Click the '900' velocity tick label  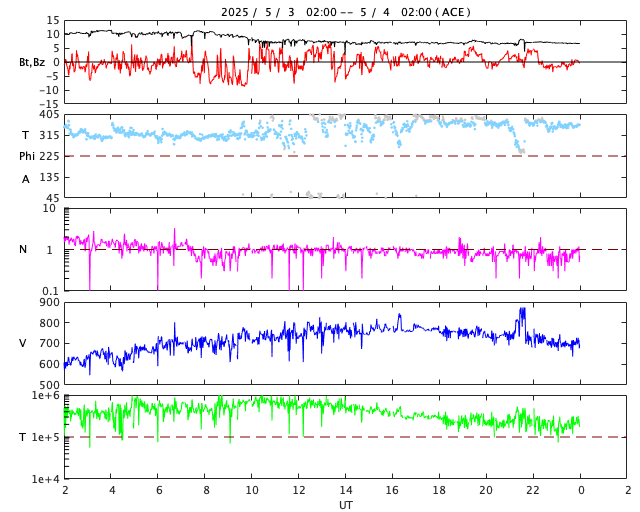(49, 303)
